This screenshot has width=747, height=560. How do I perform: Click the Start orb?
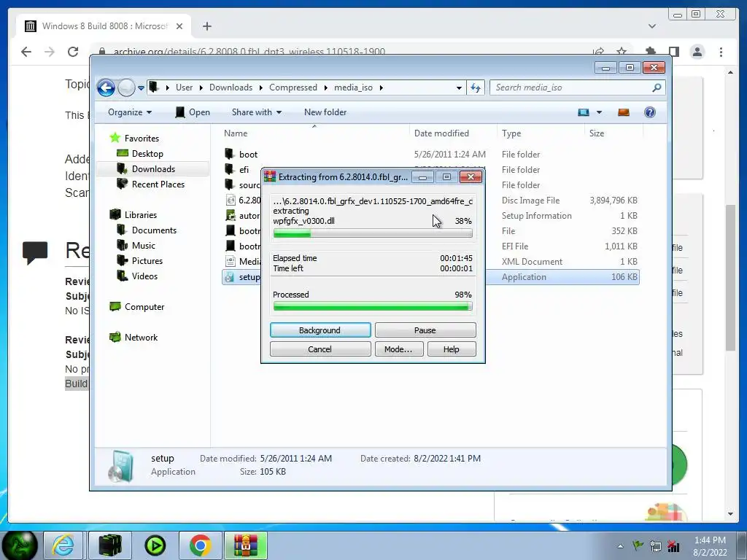pyautogui.click(x=20, y=545)
